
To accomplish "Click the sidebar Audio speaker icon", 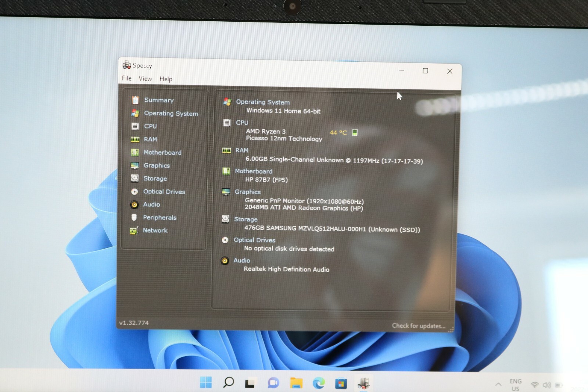I will [x=135, y=204].
